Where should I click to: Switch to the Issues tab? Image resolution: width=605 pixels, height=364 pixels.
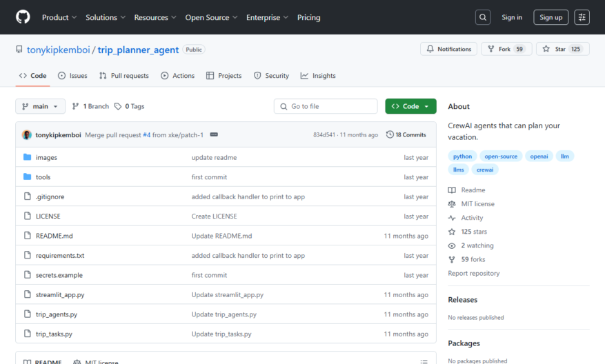pyautogui.click(x=72, y=76)
